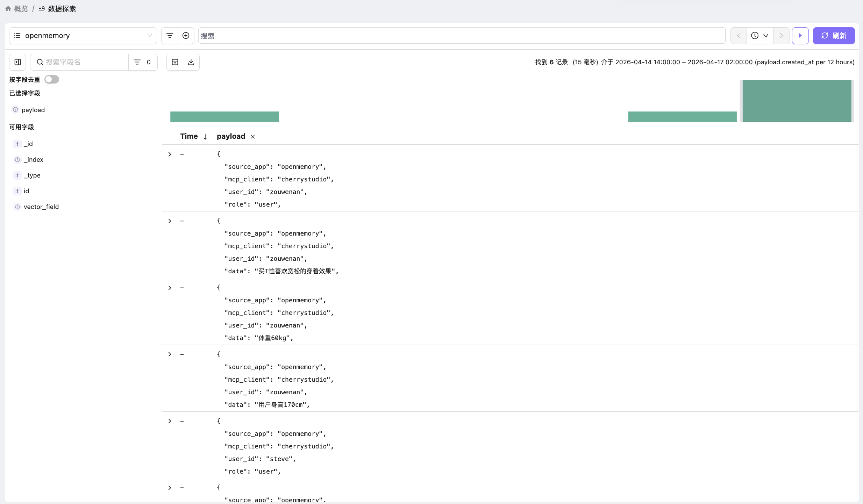Open the openmemory index dropdown

pos(83,36)
